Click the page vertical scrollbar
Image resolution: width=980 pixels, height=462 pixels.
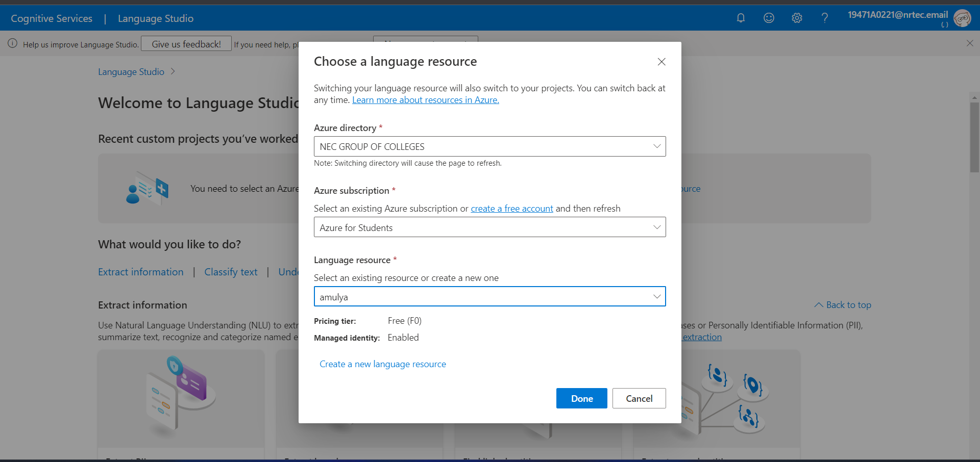(x=974, y=138)
